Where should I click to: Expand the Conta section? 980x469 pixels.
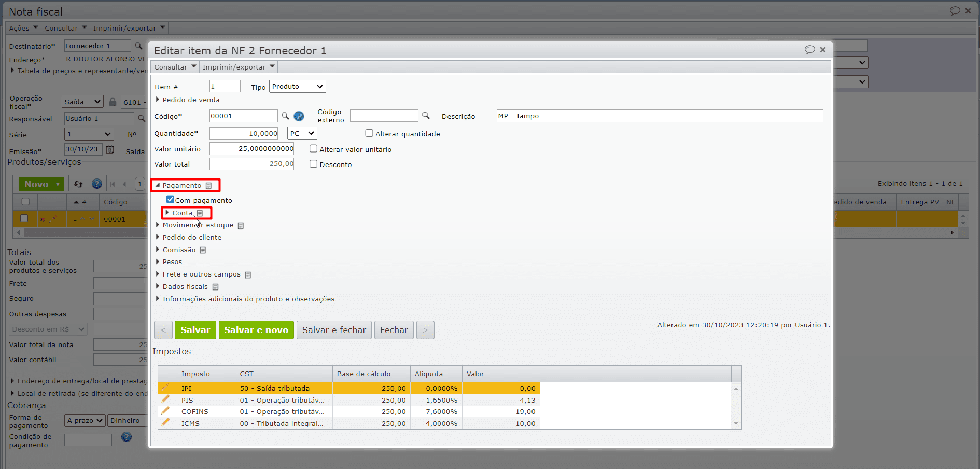(x=167, y=213)
